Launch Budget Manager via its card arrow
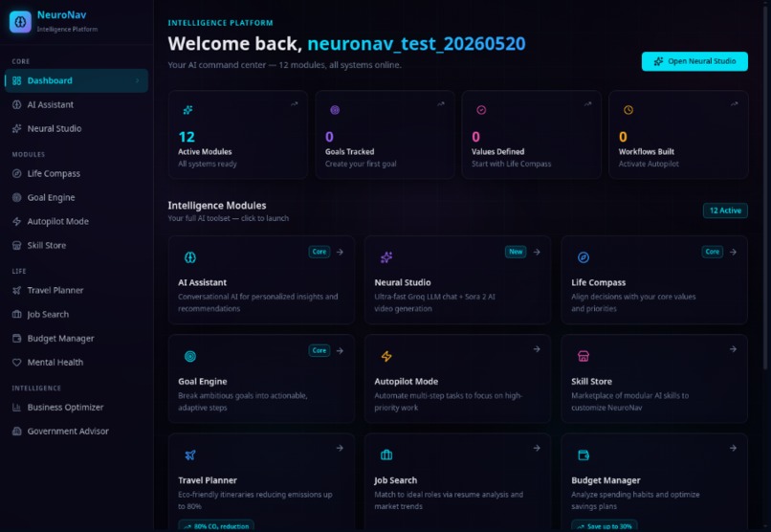Screen dimensions: 771x532 click(x=733, y=448)
